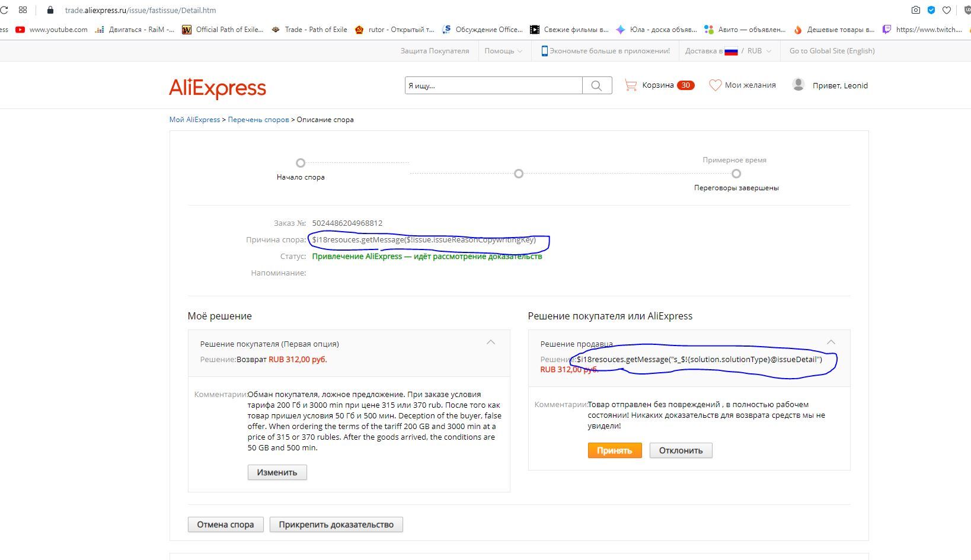Focus the Я ищу search field
The height and width of the screenshot is (560, 971).
(494, 85)
